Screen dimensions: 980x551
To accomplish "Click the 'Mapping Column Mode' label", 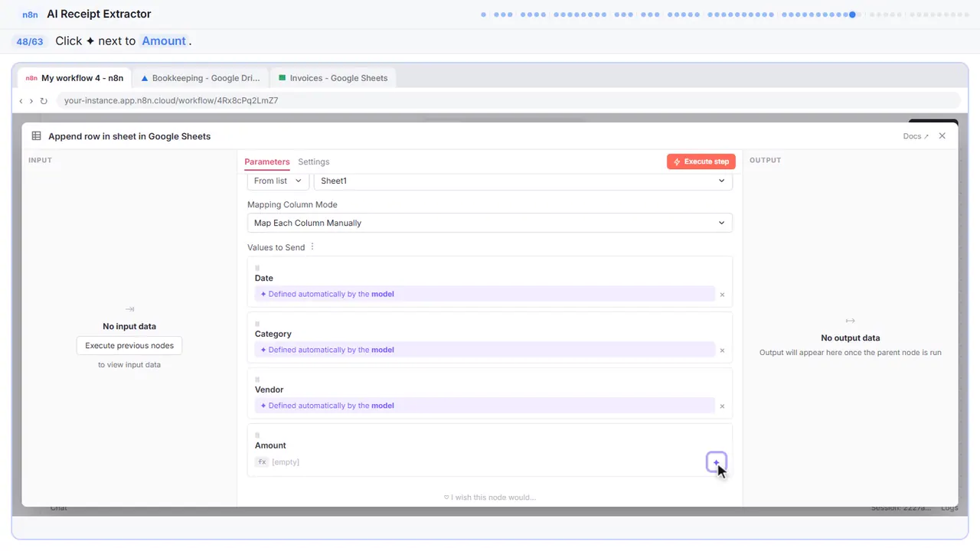I will pos(292,204).
